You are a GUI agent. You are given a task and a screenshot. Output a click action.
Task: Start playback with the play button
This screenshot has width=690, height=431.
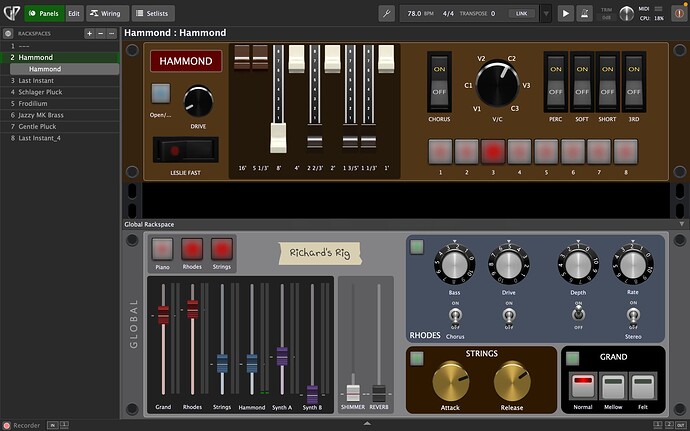(565, 14)
